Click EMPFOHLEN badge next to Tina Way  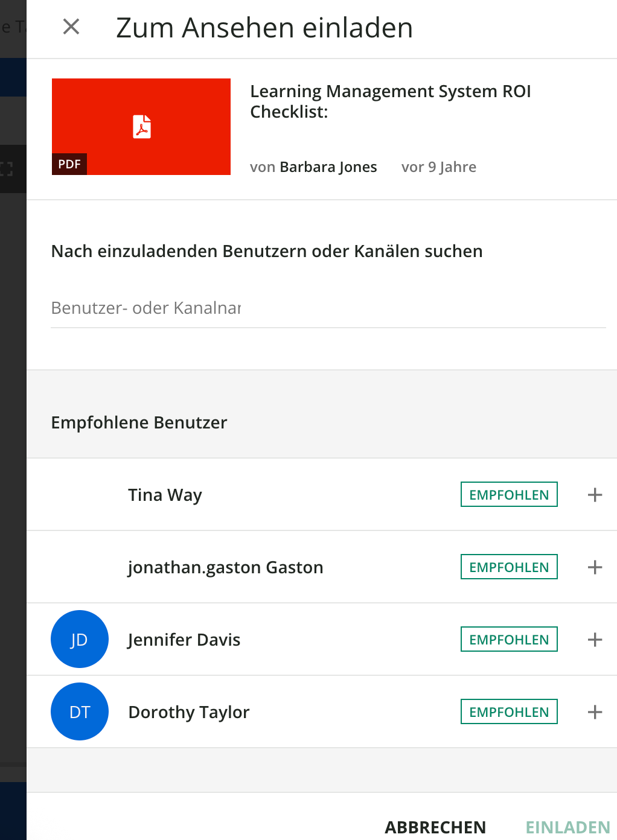(x=509, y=495)
